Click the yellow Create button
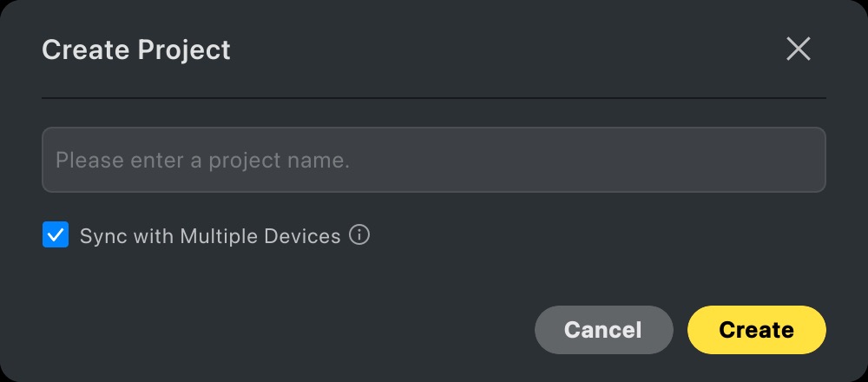 pos(756,330)
